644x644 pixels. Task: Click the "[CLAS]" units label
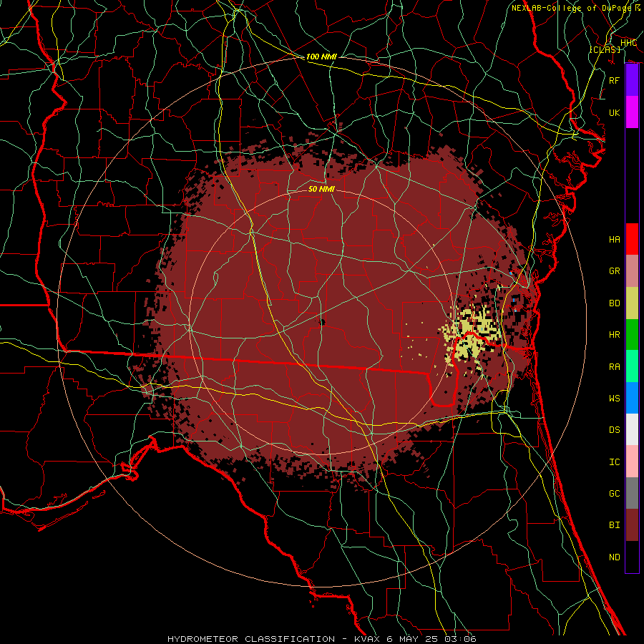coord(605,49)
